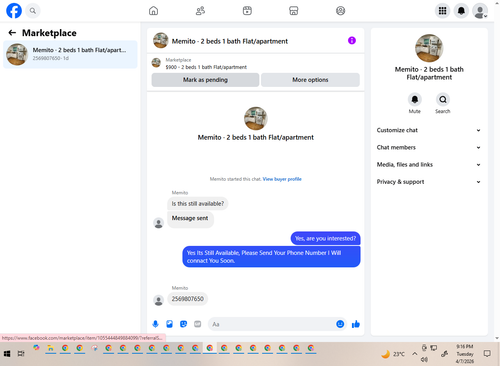The height and width of the screenshot is (366, 500).
Task: Open the volume speaker tray icon
Action: pos(424,360)
